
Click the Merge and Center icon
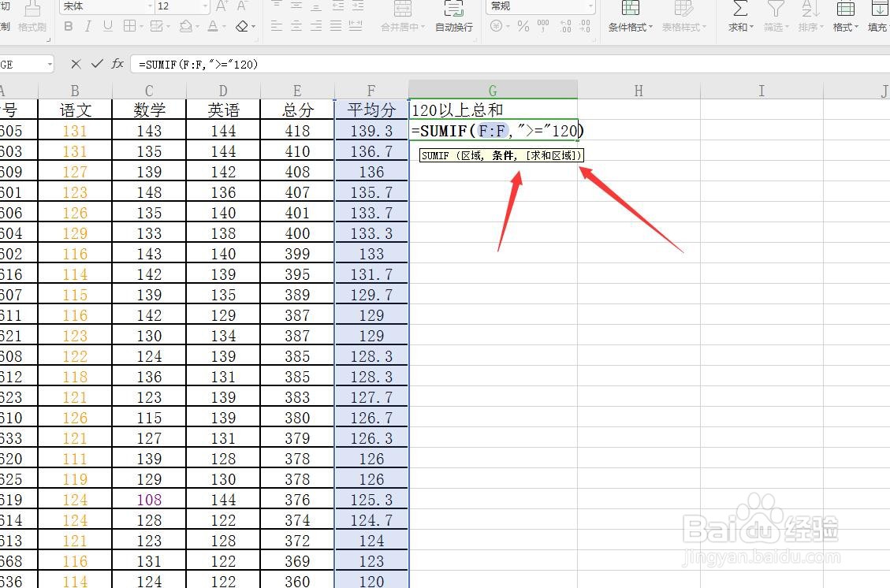click(402, 9)
